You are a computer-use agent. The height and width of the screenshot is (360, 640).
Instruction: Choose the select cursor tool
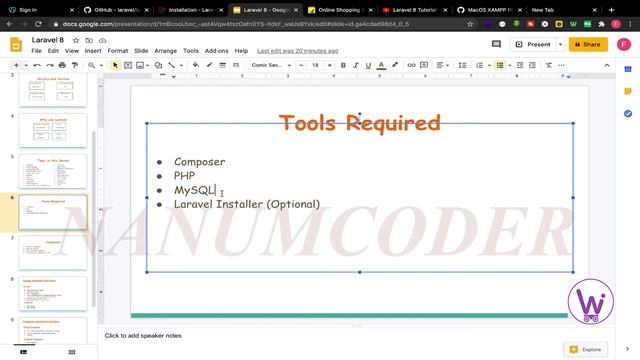(x=115, y=65)
